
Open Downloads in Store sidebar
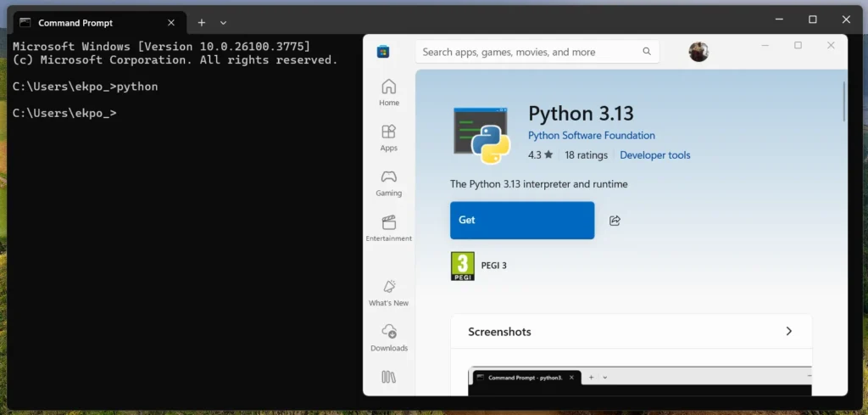tap(388, 339)
